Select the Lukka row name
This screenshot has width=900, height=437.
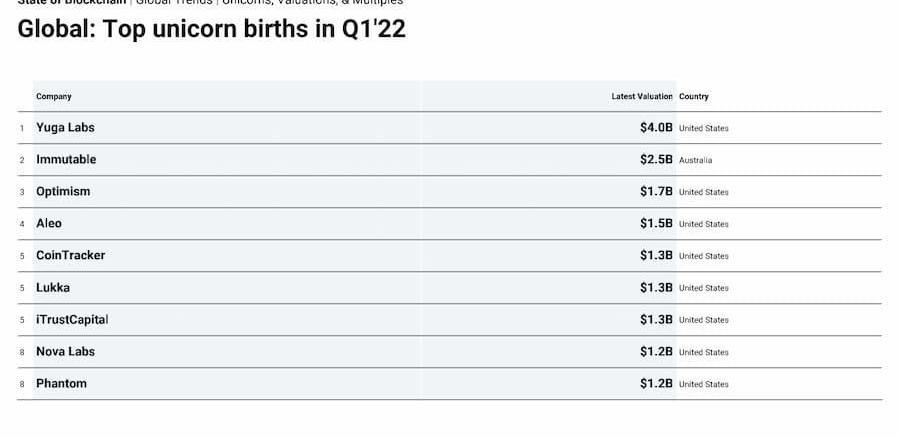[x=53, y=288]
